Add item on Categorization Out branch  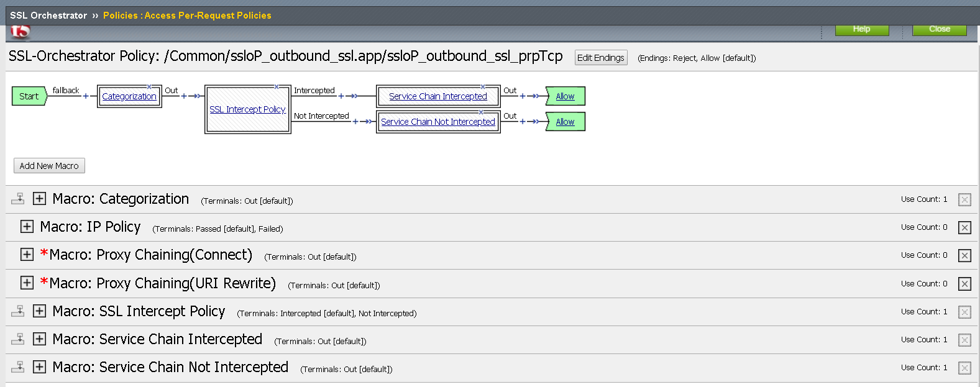[x=184, y=96]
